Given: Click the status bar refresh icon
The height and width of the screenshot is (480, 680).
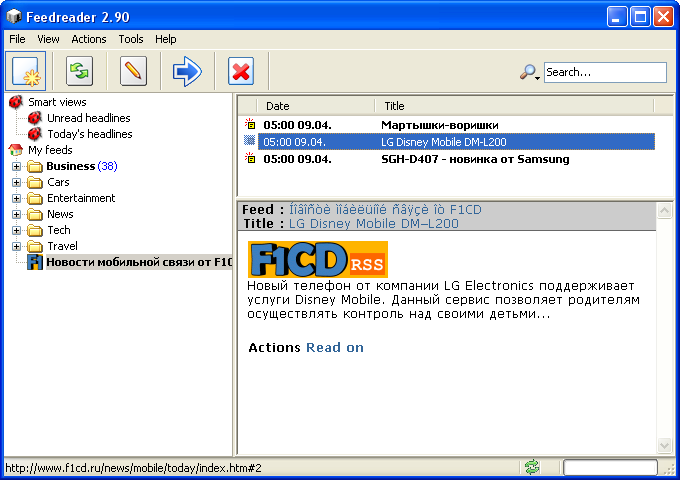Looking at the screenshot, I should tap(532, 467).
